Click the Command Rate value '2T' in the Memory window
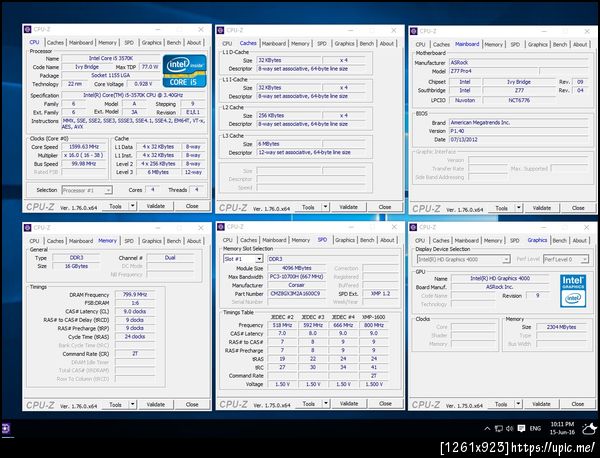600x458 pixels. (135, 354)
